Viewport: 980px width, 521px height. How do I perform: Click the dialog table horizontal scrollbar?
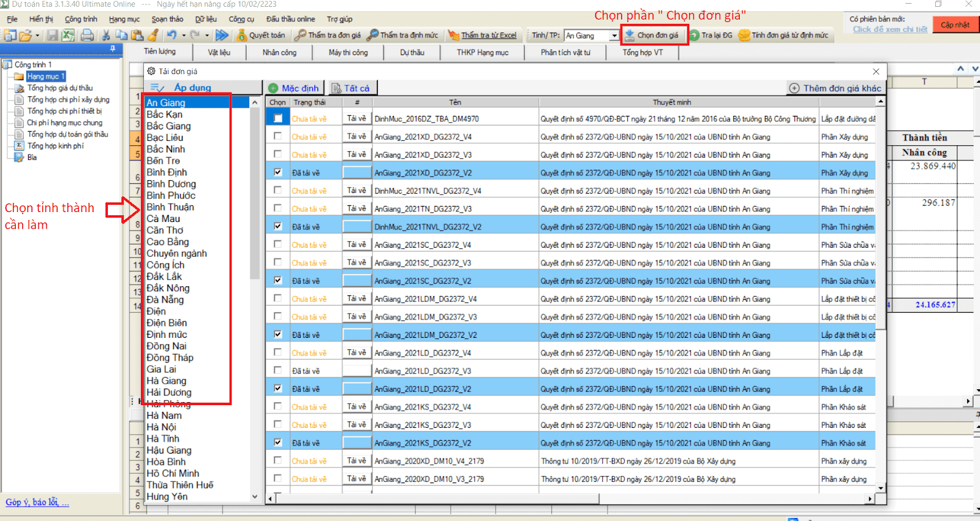click(x=570, y=499)
